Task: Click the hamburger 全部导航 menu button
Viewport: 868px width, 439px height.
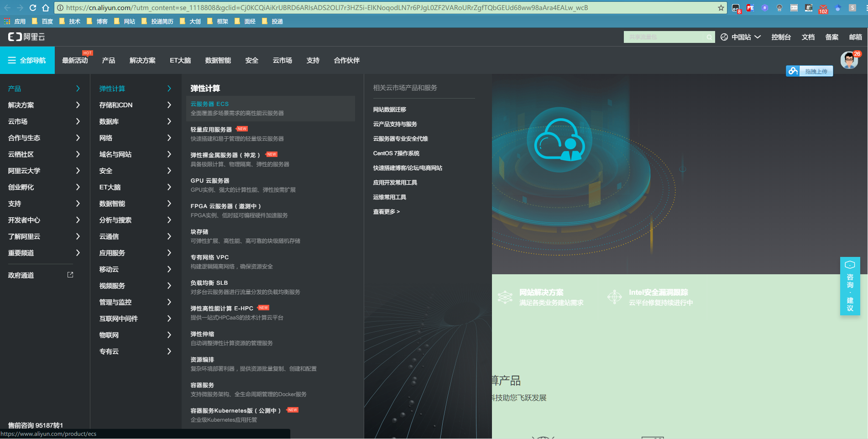Action: [27, 60]
